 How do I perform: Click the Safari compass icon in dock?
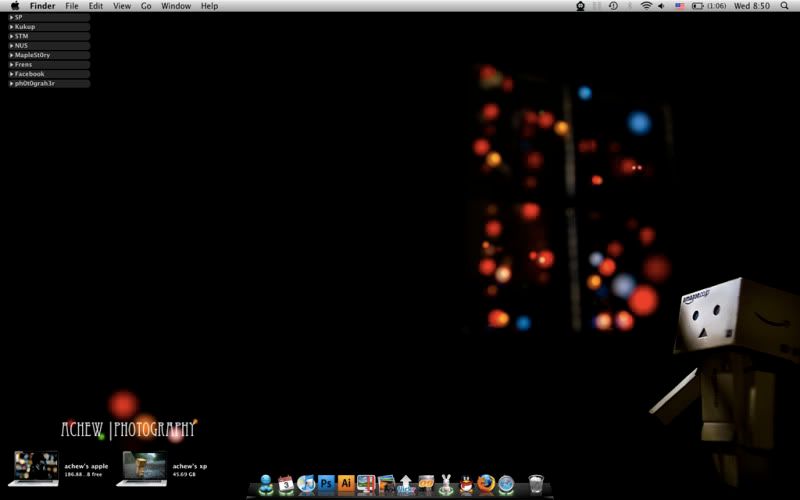506,484
